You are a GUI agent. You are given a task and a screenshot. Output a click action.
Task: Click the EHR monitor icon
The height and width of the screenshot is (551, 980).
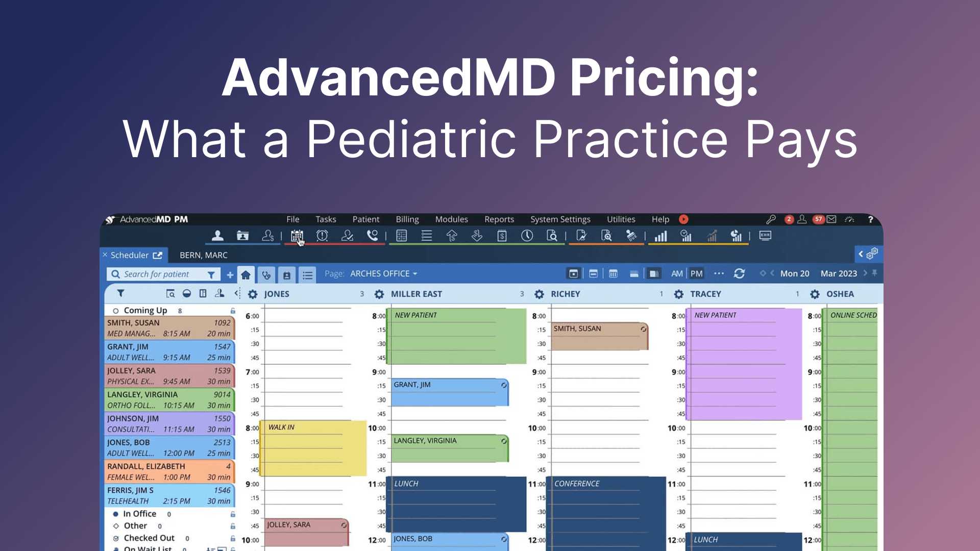765,236
